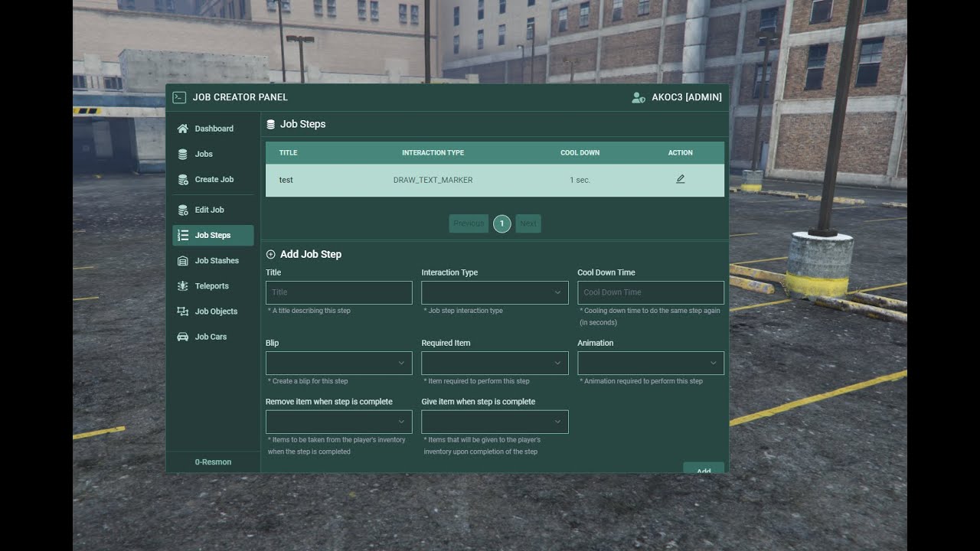This screenshot has width=980, height=551.
Task: Click the 0-Resmon footer link
Action: click(x=213, y=461)
